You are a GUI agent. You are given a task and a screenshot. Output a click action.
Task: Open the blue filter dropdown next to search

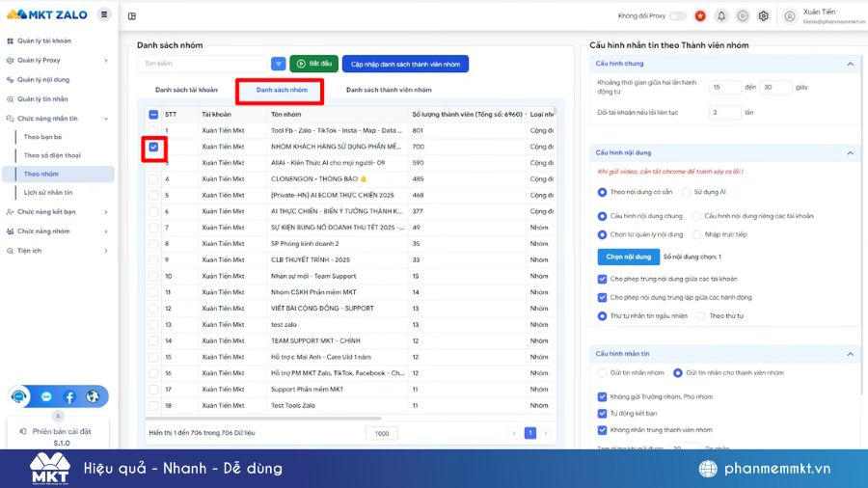click(279, 64)
